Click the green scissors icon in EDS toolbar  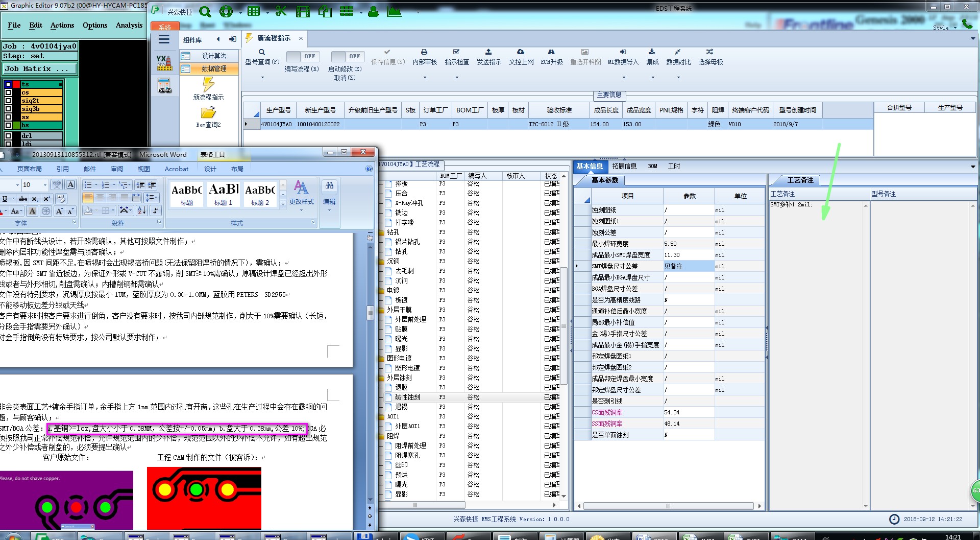point(281,11)
